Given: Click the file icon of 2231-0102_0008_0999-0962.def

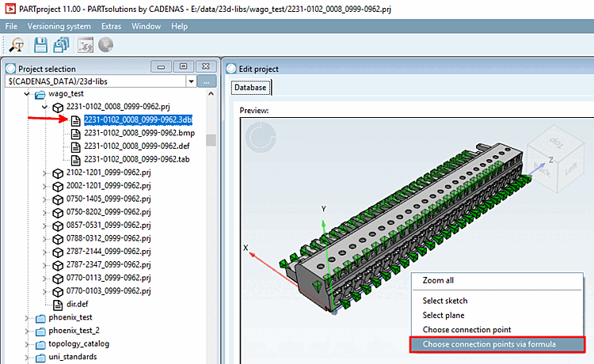Looking at the screenshot, I should (76, 147).
